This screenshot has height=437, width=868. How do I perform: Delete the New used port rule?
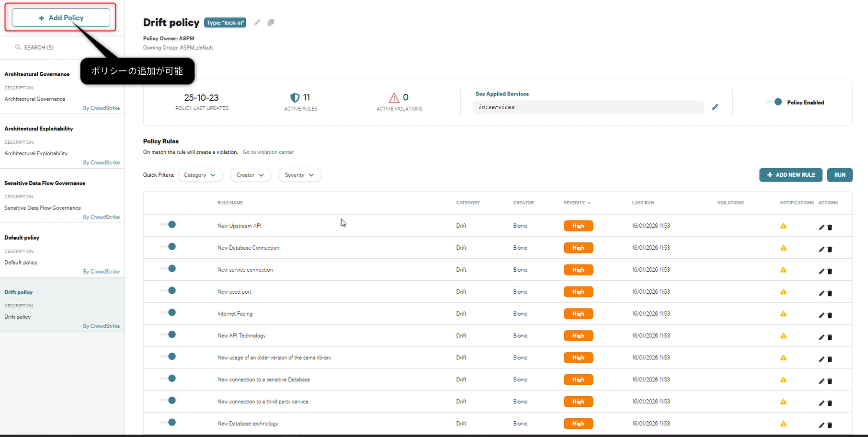point(830,293)
